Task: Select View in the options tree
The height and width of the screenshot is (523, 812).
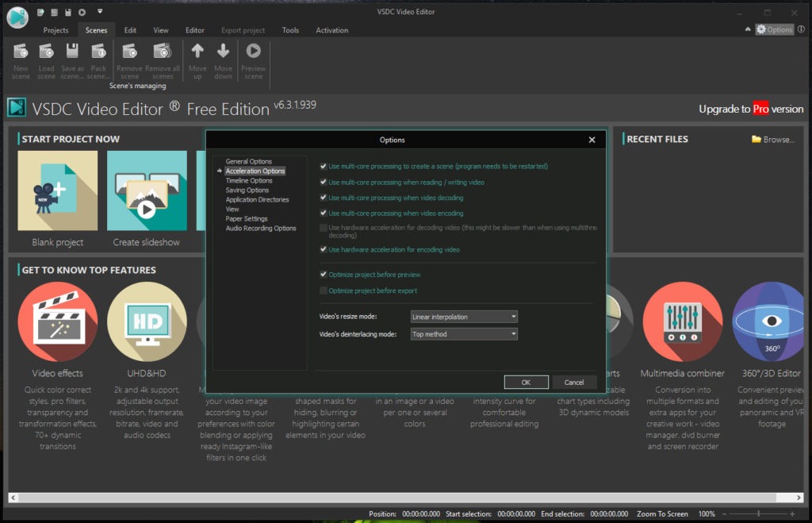Action: [x=232, y=210]
